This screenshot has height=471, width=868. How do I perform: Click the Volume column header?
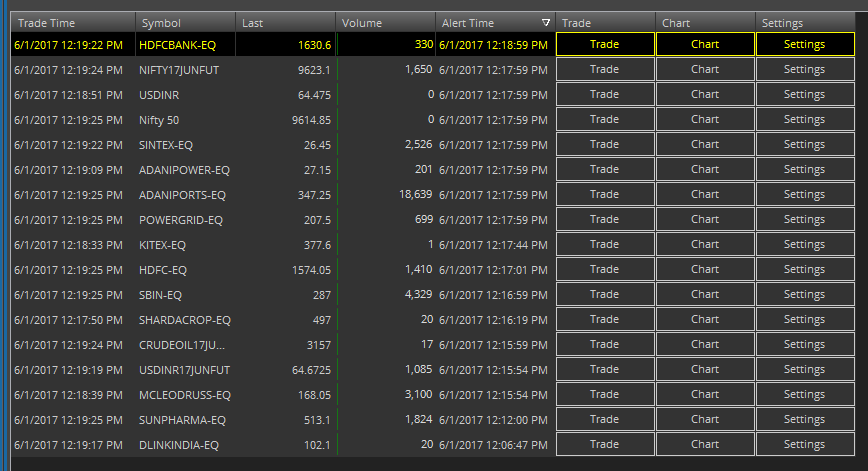pyautogui.click(x=386, y=23)
